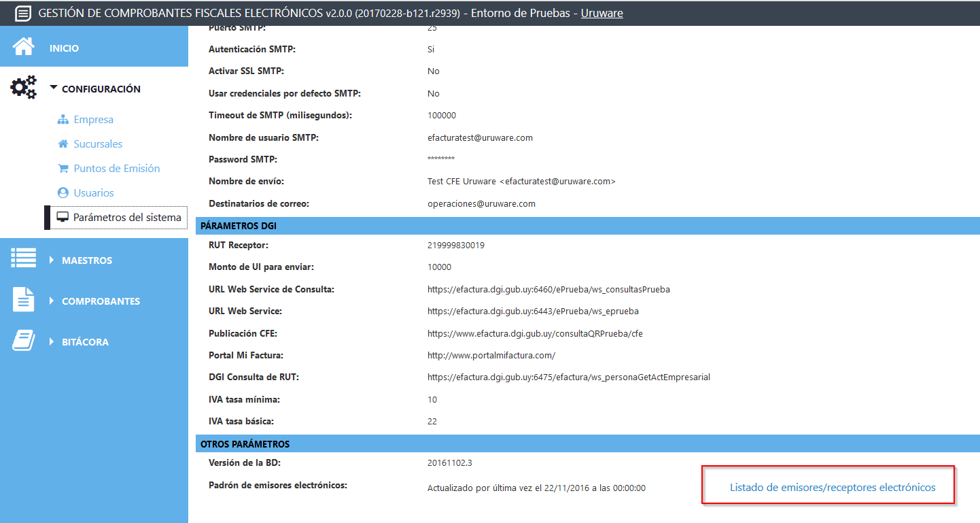Expand the Comprobantes section arrow
The image size is (980, 523).
coord(52,301)
